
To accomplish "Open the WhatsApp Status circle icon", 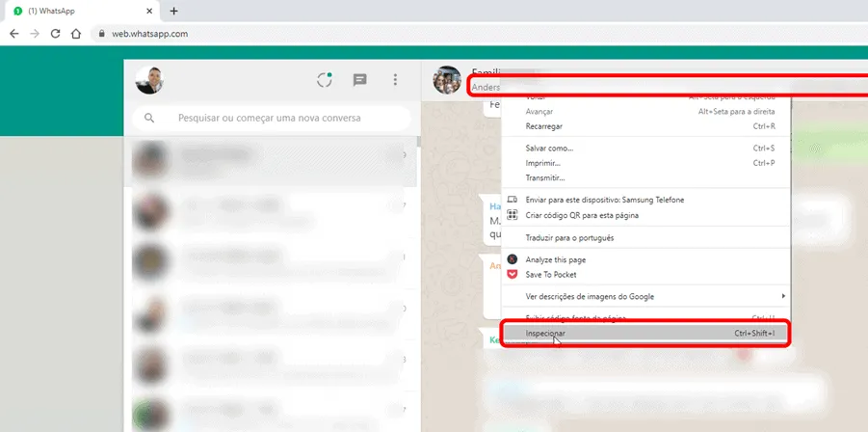I will (x=325, y=80).
